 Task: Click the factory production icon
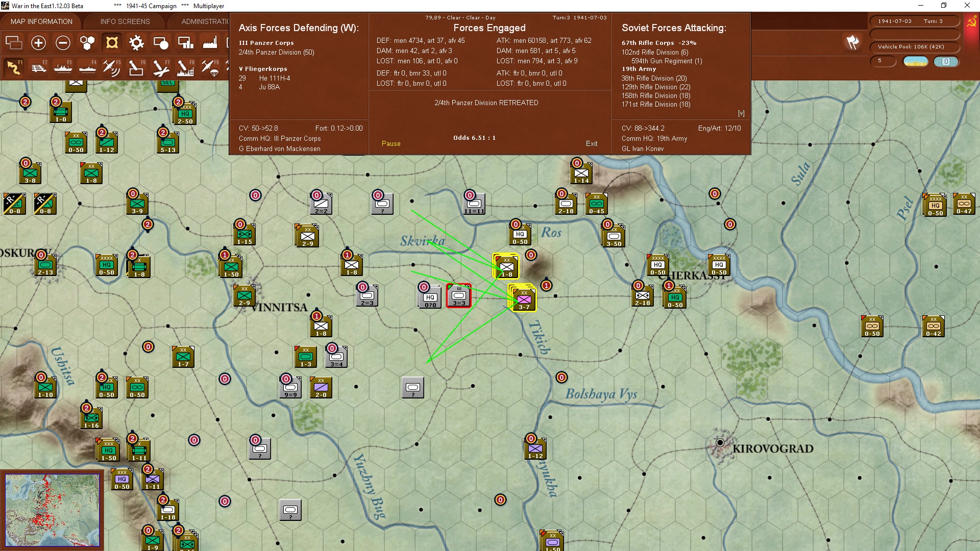(x=210, y=43)
